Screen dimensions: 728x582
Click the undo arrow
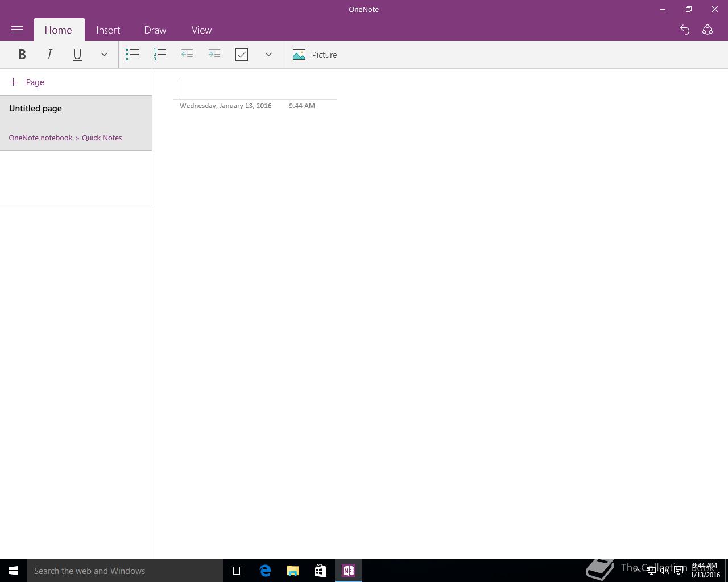point(685,30)
